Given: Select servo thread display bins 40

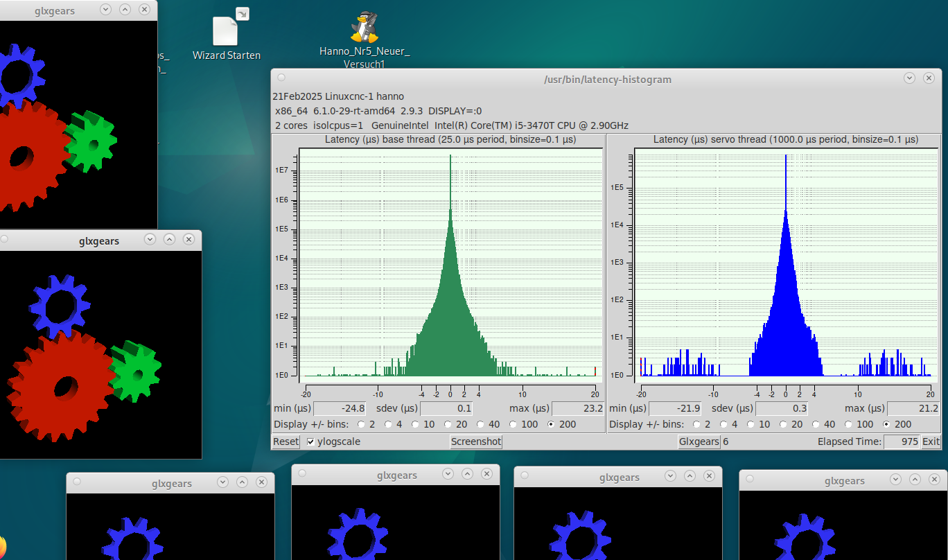Looking at the screenshot, I should 816,424.
